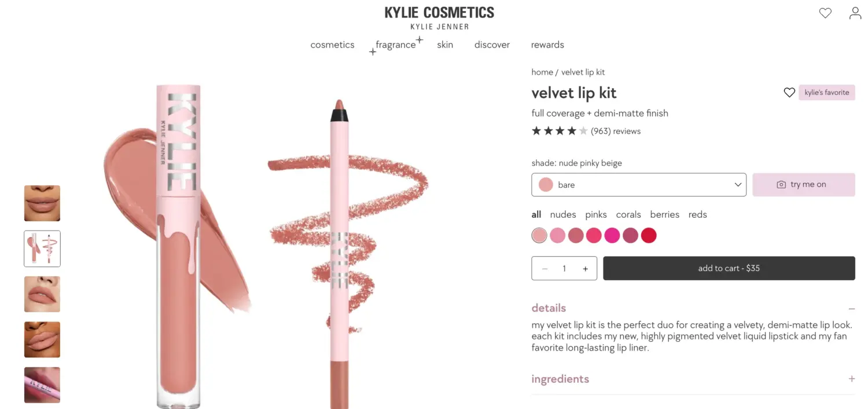The width and height of the screenshot is (868, 409).
Task: Expand the ingredients section
Action: pos(851,379)
